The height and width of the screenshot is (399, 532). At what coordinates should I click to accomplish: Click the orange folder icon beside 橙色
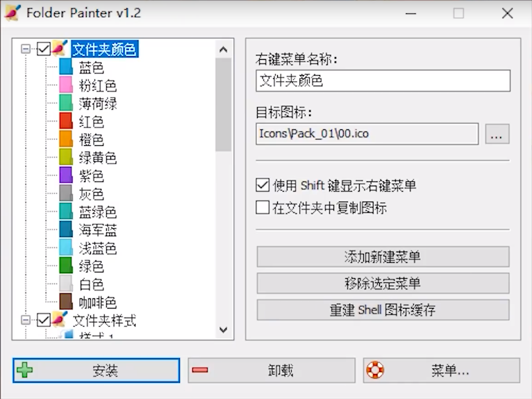click(66, 140)
